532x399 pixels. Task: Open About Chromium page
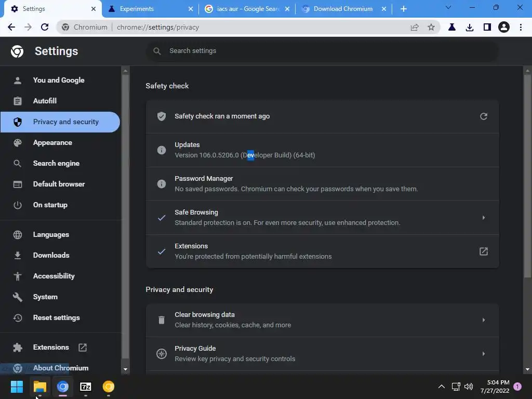[x=60, y=368]
